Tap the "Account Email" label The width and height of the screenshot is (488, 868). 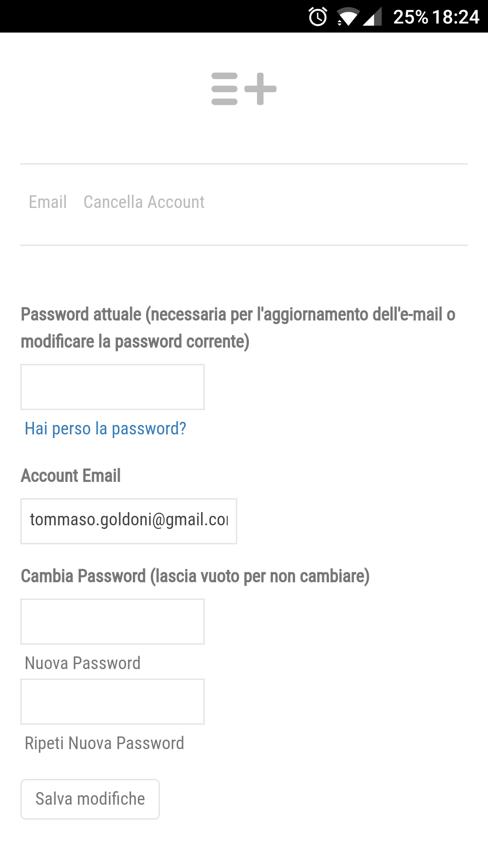71,476
